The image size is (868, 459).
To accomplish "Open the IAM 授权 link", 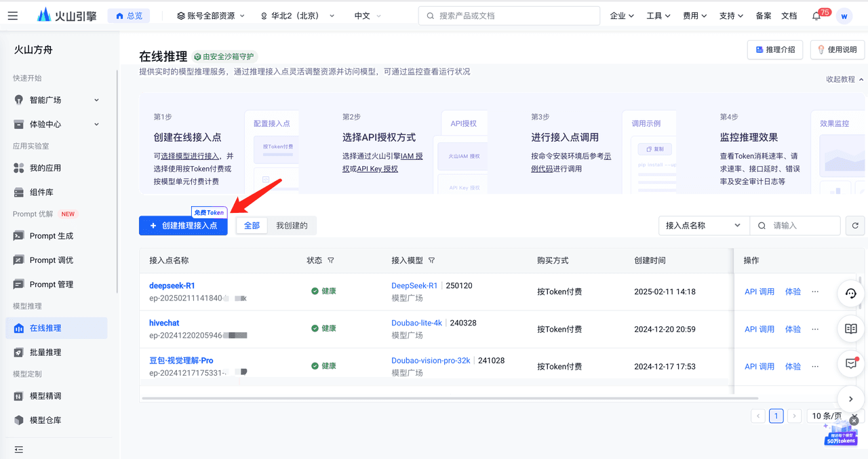I will pos(410,156).
